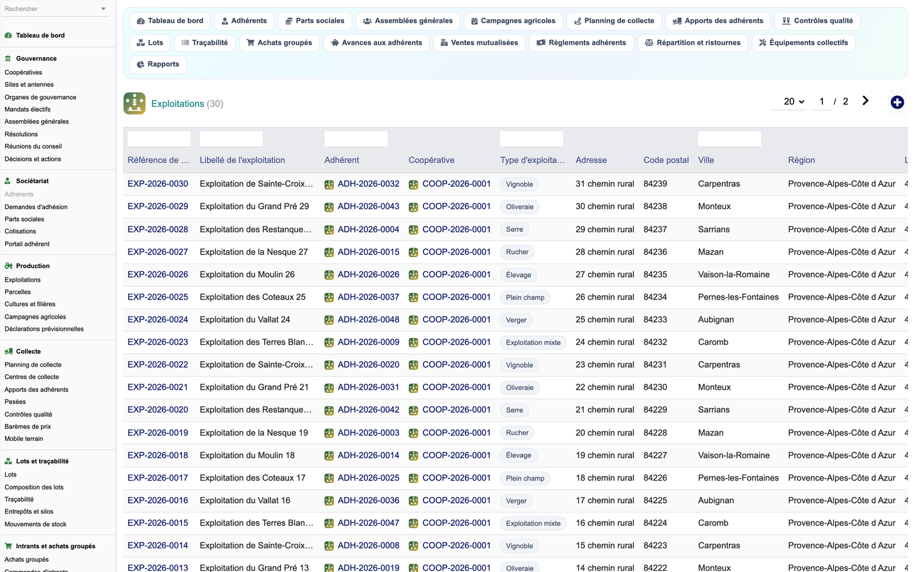
Task: Open Équipements collectifs tab
Action: coord(804,43)
